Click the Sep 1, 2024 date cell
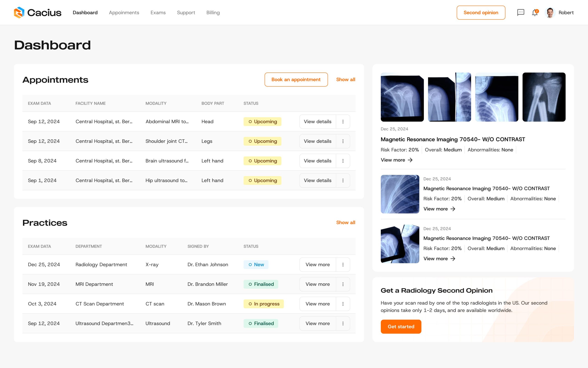Image resolution: width=588 pixels, height=368 pixels. coord(42,180)
